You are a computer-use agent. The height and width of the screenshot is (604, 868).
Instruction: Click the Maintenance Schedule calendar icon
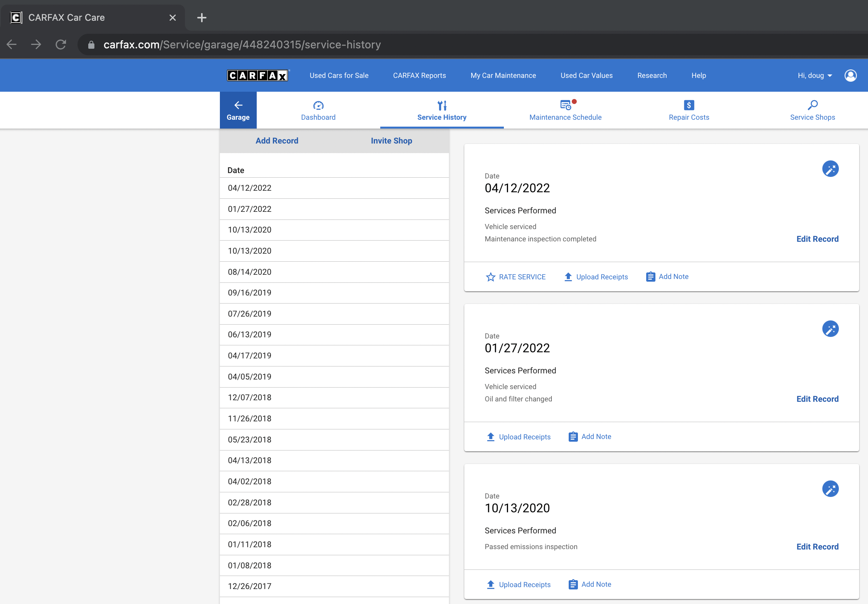pyautogui.click(x=566, y=105)
